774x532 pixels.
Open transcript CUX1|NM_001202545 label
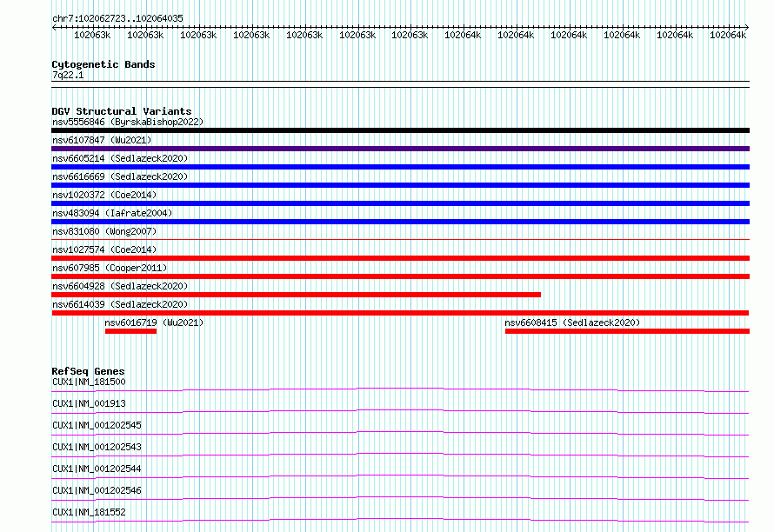click(97, 425)
